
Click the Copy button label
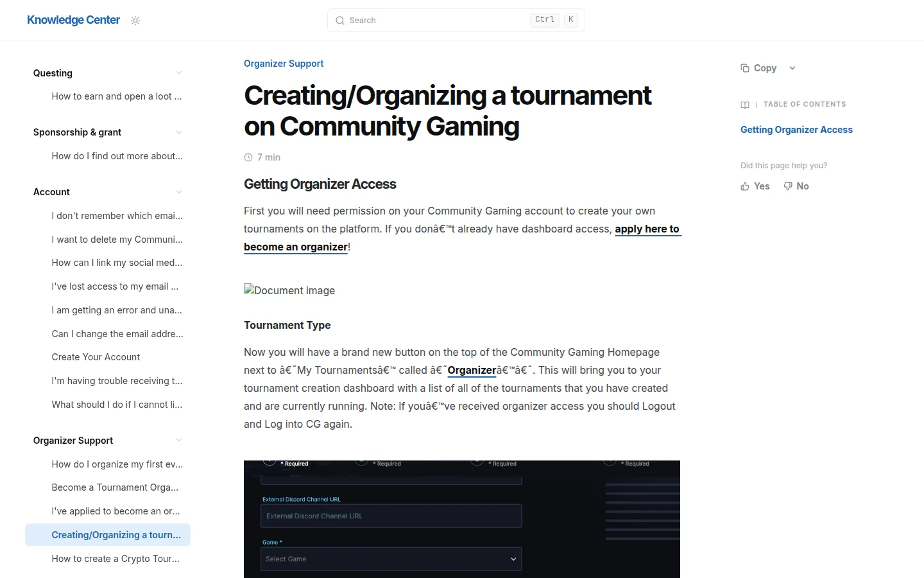pyautogui.click(x=765, y=68)
